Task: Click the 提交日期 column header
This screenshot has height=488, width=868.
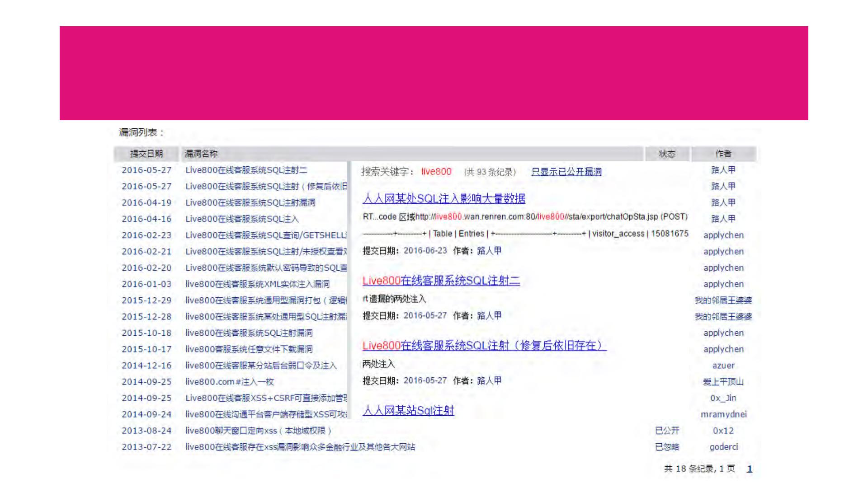Action: coord(146,154)
